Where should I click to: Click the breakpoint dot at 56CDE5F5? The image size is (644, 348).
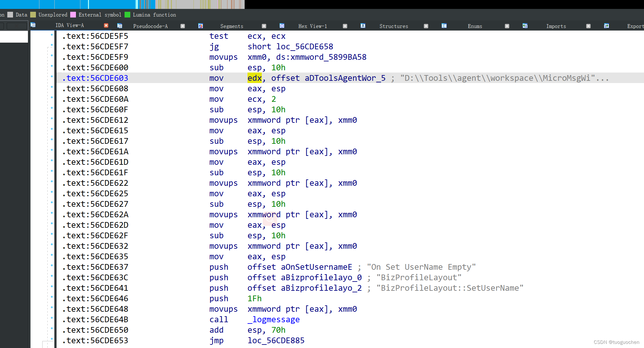click(x=52, y=34)
